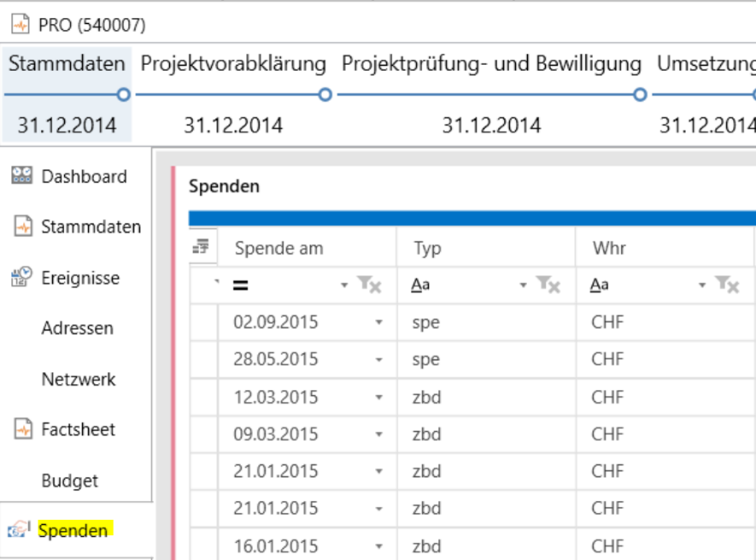This screenshot has width=756, height=560.
Task: Open the Whr filter operator dropdown
Action: coord(702,286)
